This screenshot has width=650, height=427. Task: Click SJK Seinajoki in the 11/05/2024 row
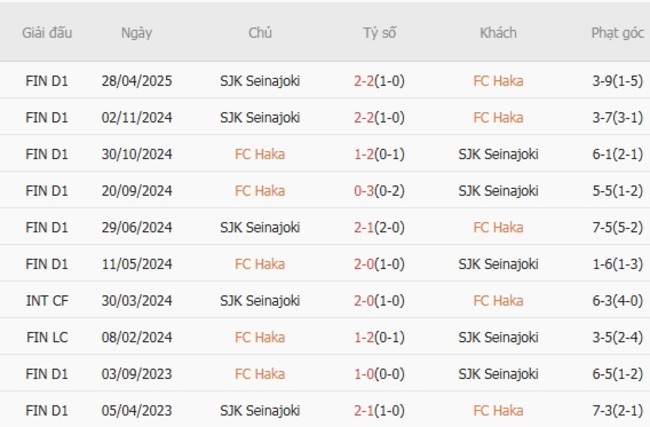(498, 264)
